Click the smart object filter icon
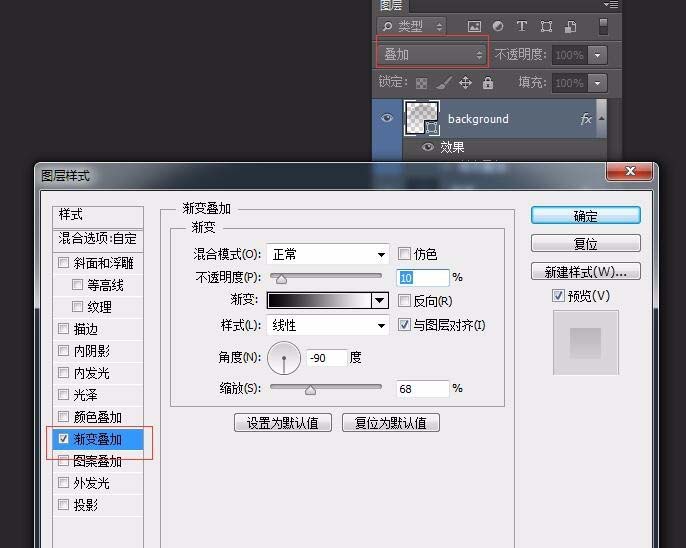 tap(570, 26)
